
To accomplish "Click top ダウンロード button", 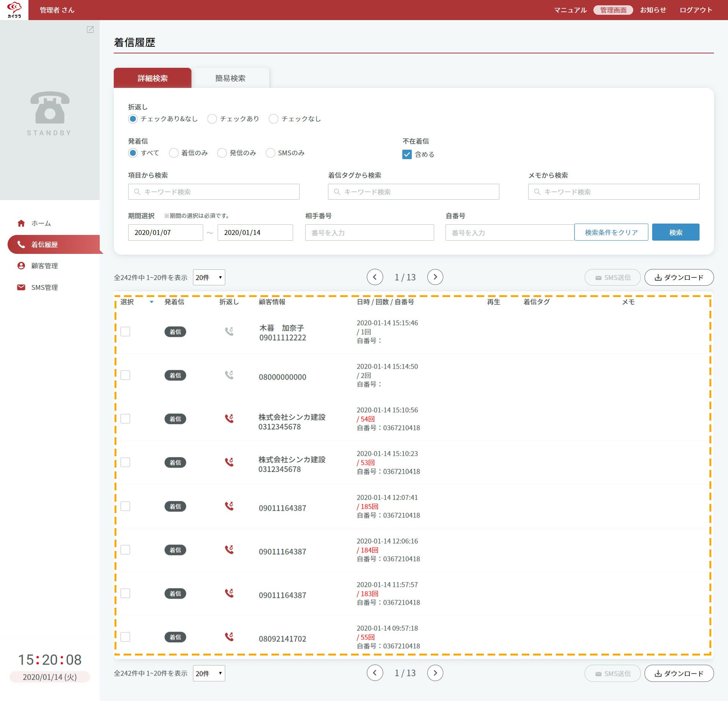I will click(x=679, y=277).
